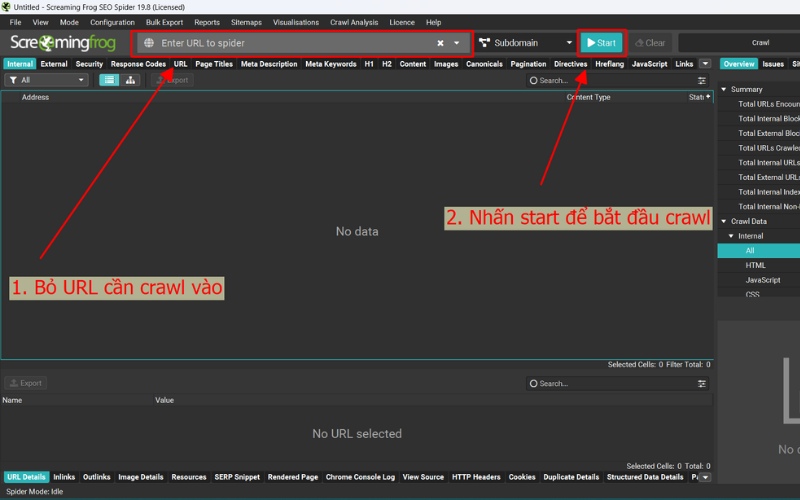Switch to the Security tab
Image resolution: width=800 pixels, height=500 pixels.
pyautogui.click(x=89, y=64)
